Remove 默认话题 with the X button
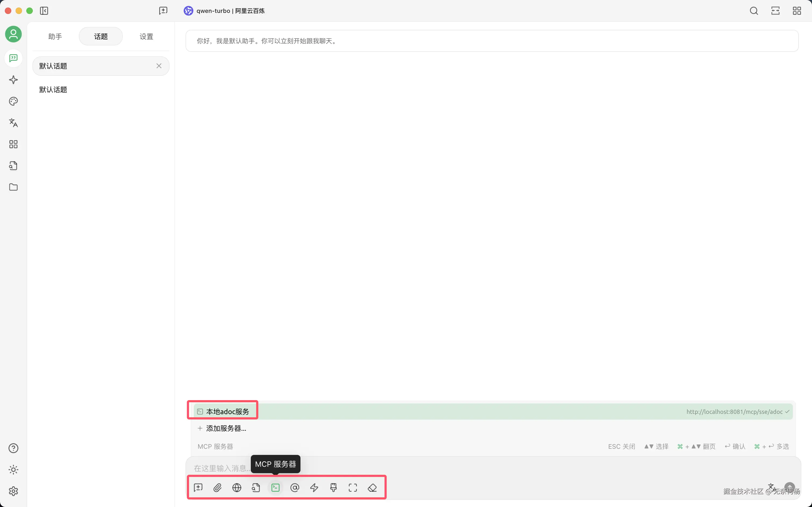Image resolution: width=812 pixels, height=507 pixels. coord(159,66)
